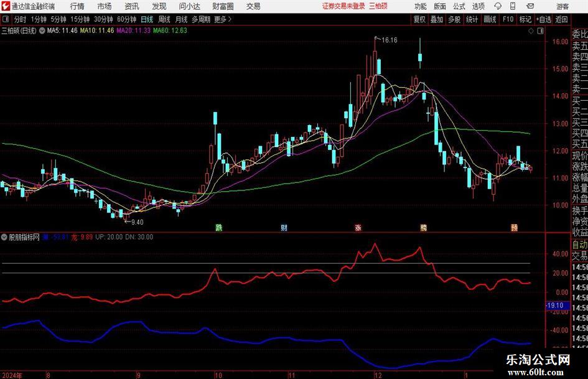Open the mail envelope icon
The height and width of the screenshot is (379, 588).
530,6
